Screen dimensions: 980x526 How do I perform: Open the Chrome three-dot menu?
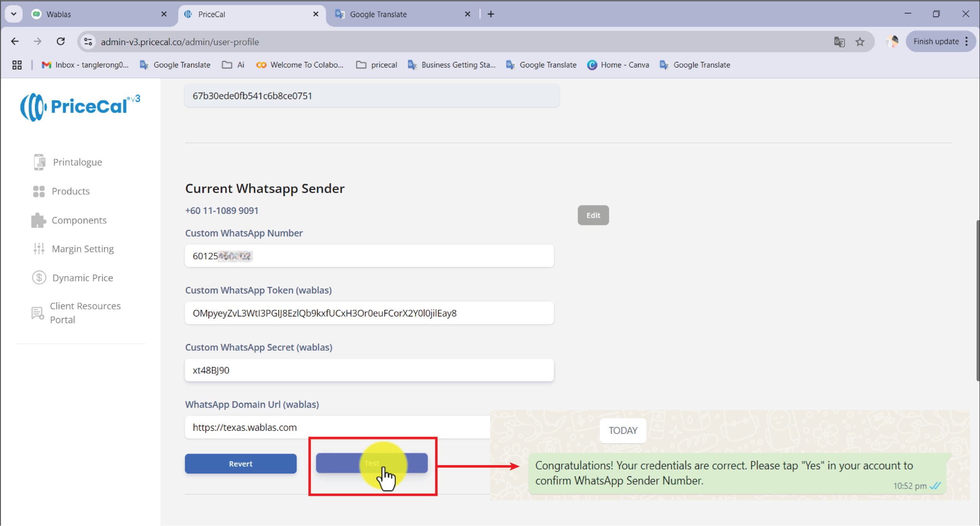point(967,41)
